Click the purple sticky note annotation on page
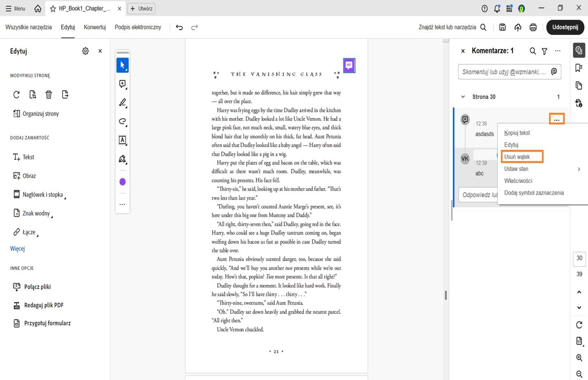This screenshot has height=380, width=588. click(x=349, y=65)
